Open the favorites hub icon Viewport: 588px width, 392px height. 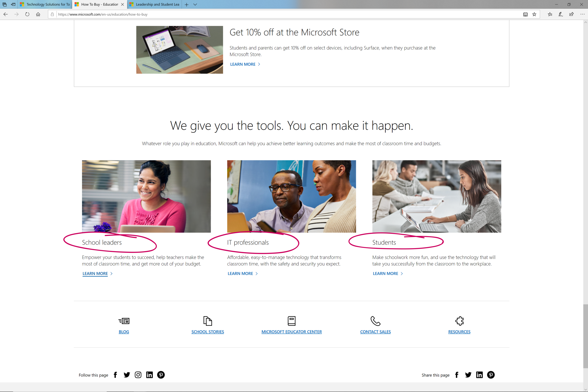coord(550,14)
